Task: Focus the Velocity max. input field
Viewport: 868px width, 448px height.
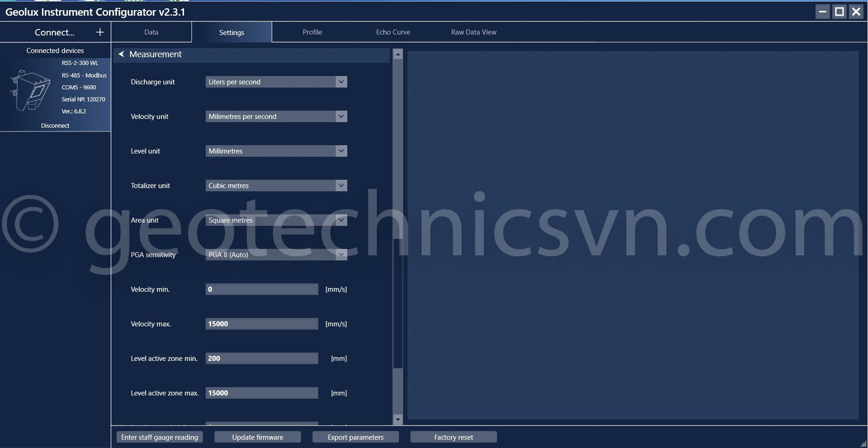Action: 262,324
